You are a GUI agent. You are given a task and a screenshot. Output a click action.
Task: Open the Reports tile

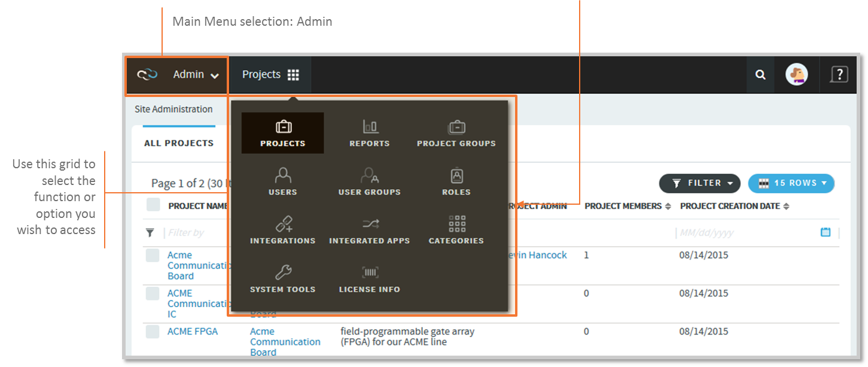[x=370, y=133]
